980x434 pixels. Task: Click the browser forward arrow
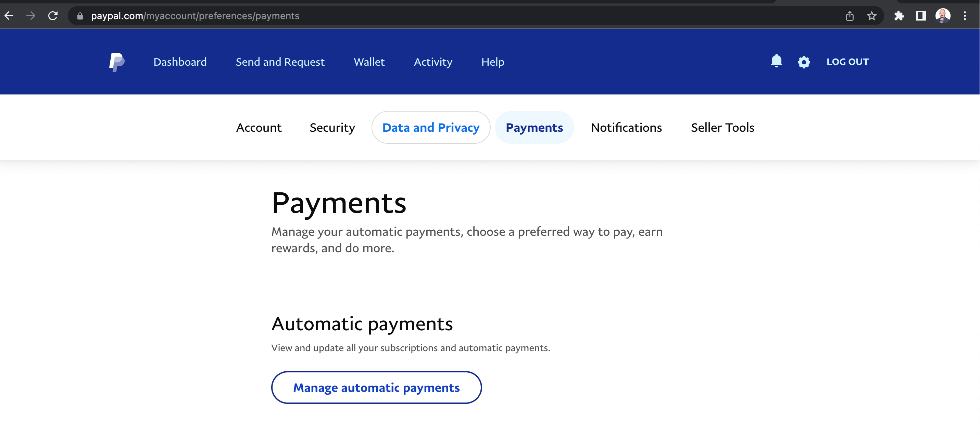(x=31, y=16)
